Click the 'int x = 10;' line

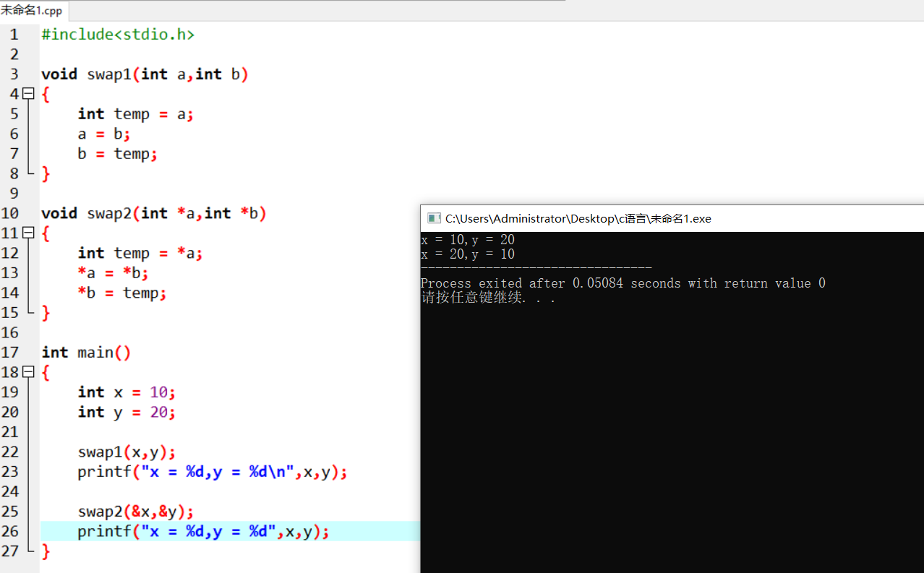(127, 392)
